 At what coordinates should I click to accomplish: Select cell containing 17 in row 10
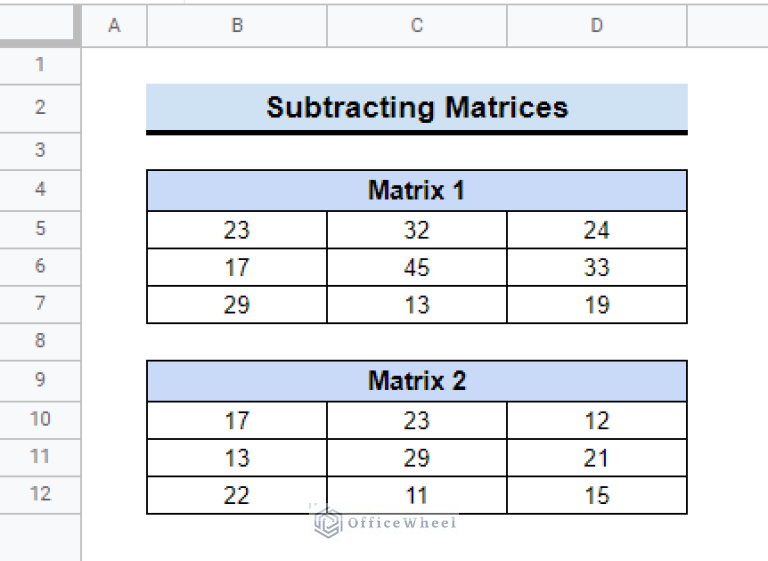click(237, 420)
